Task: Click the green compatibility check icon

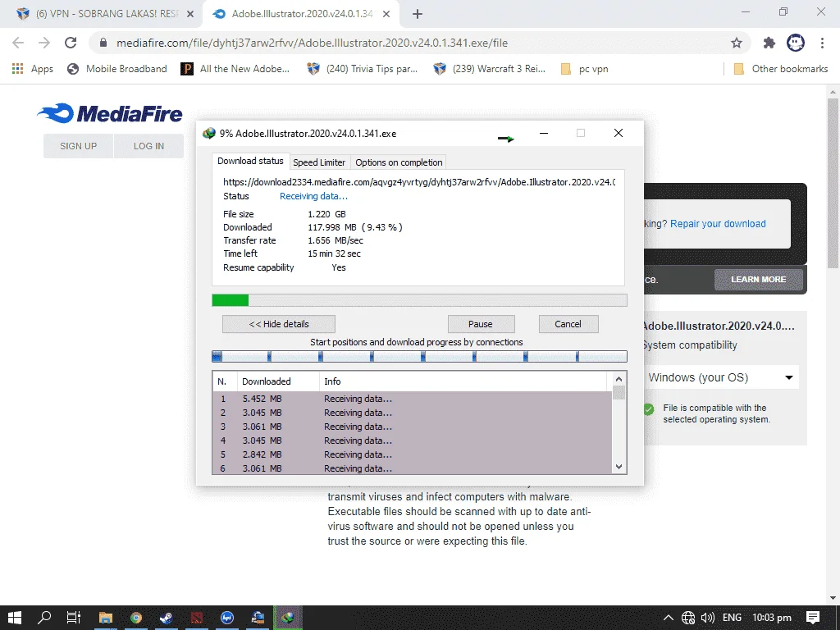Action: click(x=649, y=410)
